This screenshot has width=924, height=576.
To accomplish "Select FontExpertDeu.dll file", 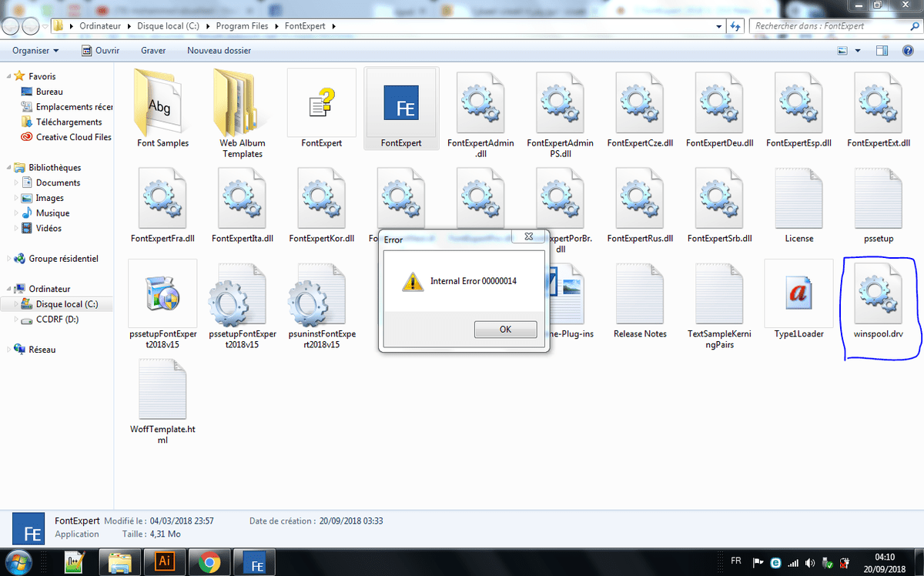I will [x=719, y=108].
